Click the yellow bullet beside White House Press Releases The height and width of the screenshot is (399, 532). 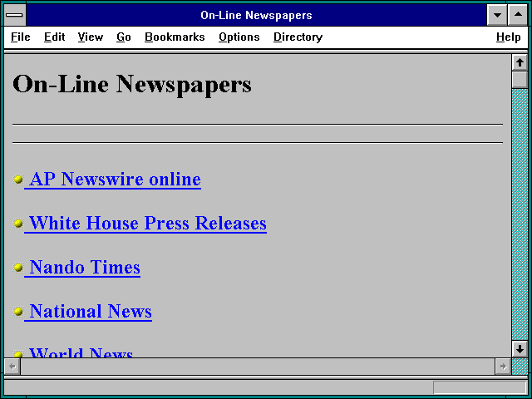click(x=18, y=224)
